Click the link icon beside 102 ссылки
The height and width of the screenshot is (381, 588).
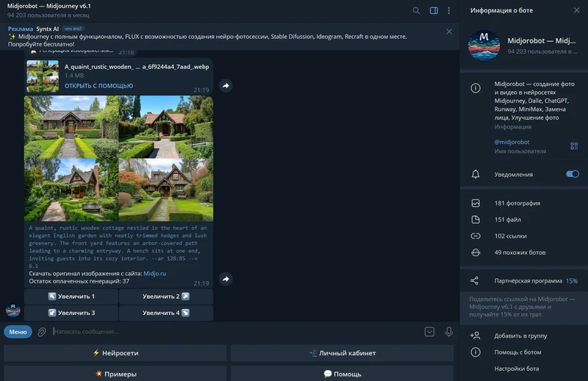click(x=476, y=236)
